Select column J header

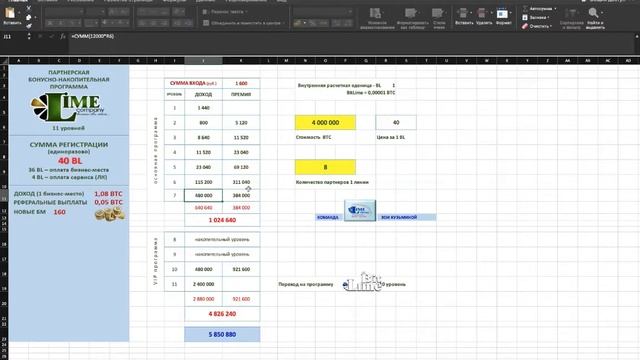click(203, 60)
